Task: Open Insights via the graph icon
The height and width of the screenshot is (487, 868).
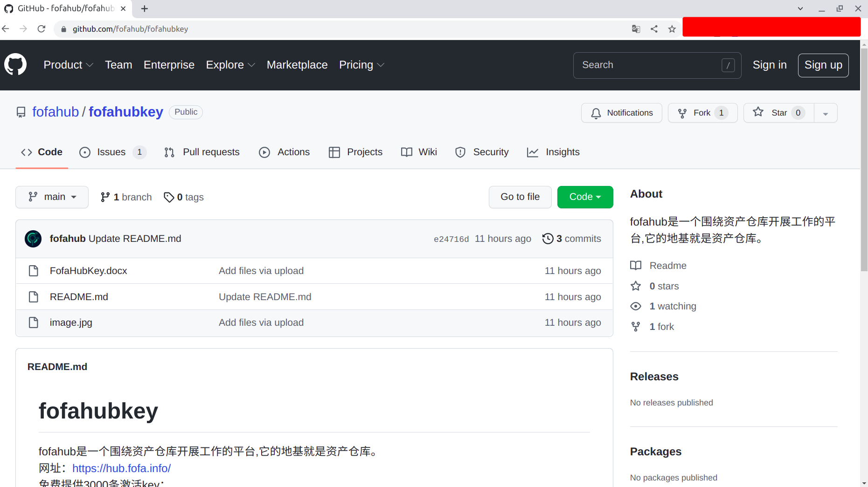Action: tap(533, 152)
